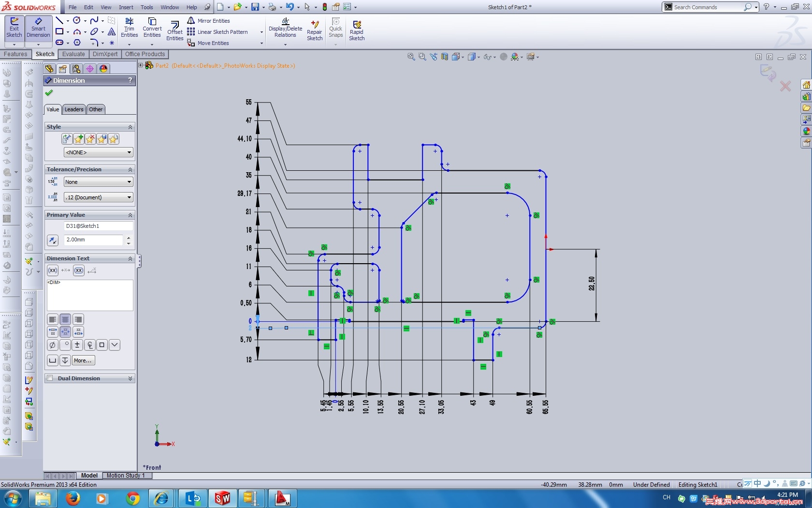The width and height of the screenshot is (812, 508).
Task: Select the Straight Slot tool
Action: pos(59,43)
